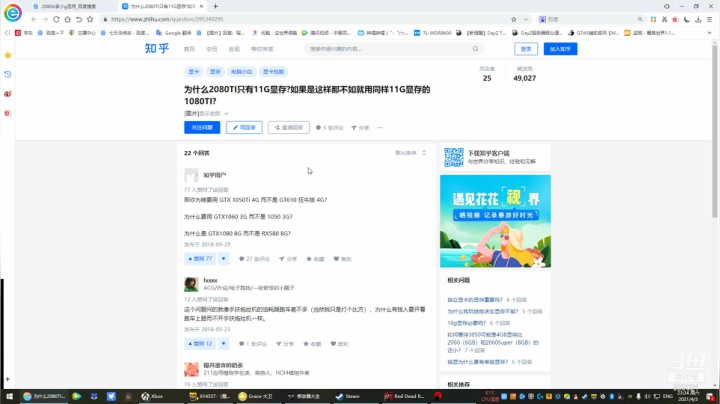Add sidebar app with the plus at bottom left
Image resolution: width=720 pixels, height=404 pixels.
tap(8, 379)
